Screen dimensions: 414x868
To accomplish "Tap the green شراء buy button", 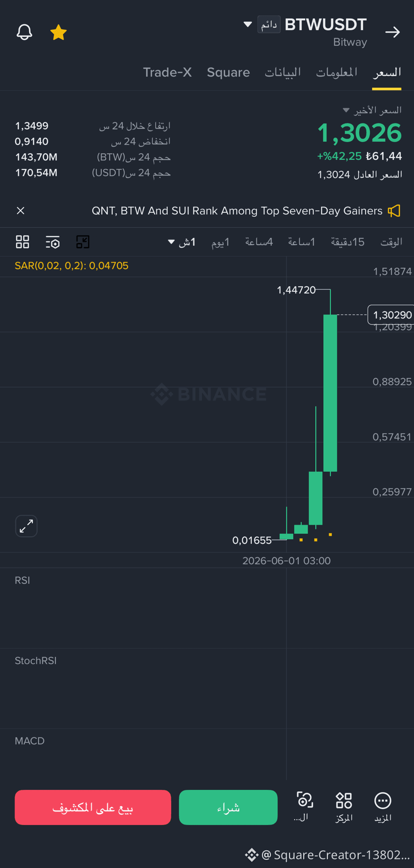I will pos(228,808).
